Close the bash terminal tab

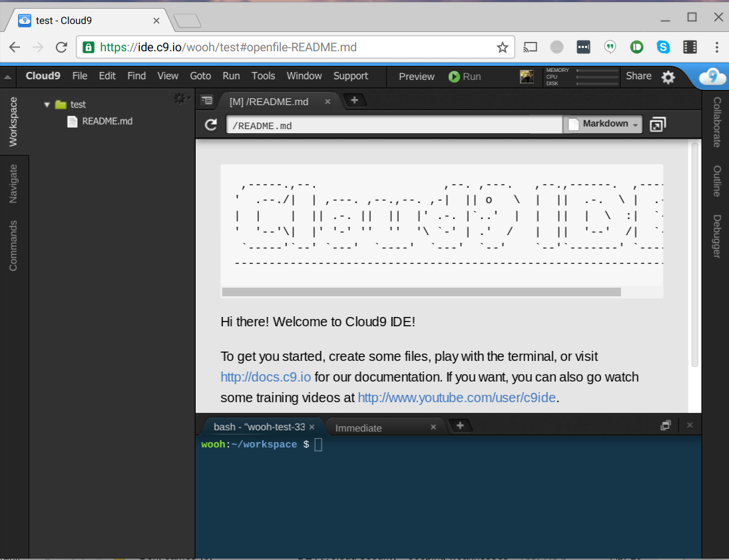[x=312, y=427]
